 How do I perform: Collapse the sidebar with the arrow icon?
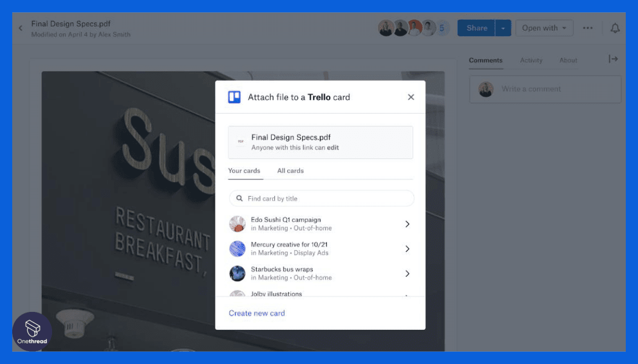(614, 59)
